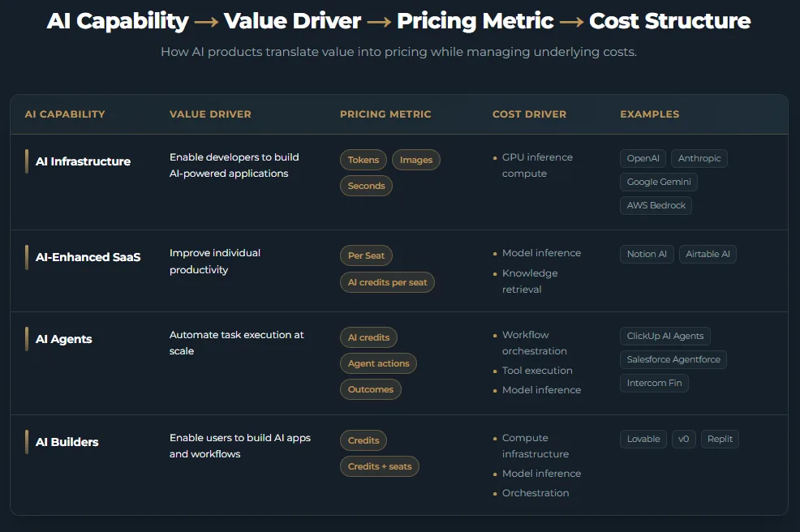Click the Seconds pricing pill
This screenshot has height=532, width=800.
pyautogui.click(x=366, y=186)
